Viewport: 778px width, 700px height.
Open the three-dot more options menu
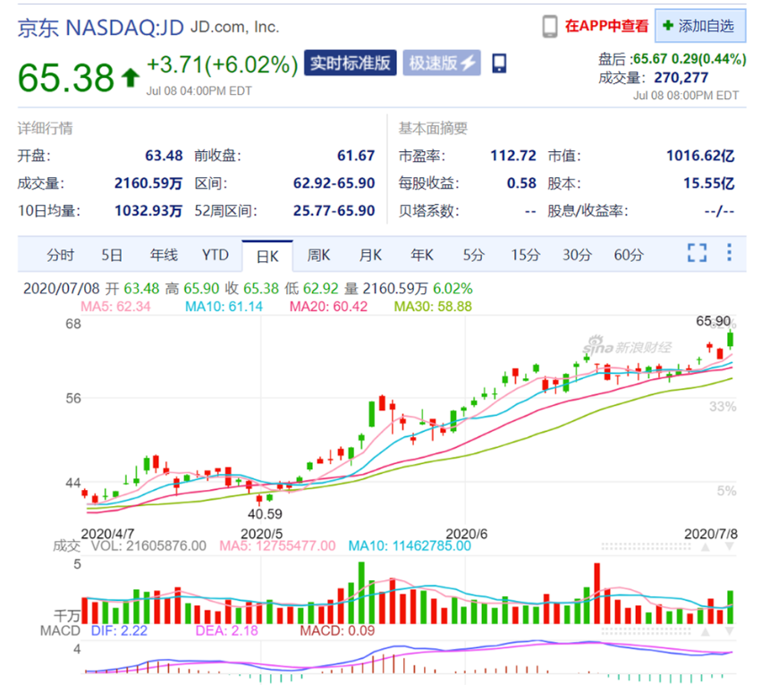[x=729, y=252]
